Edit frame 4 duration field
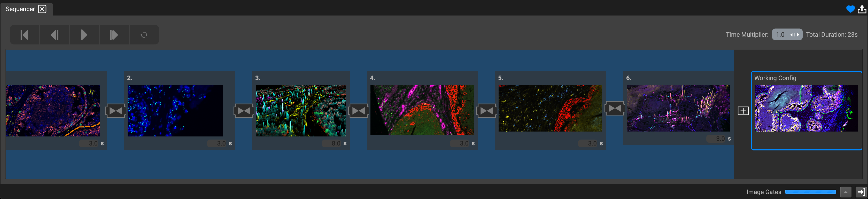 pos(460,143)
